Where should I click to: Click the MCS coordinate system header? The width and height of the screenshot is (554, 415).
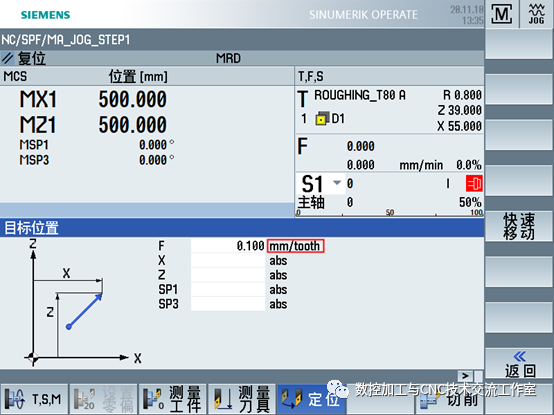point(15,76)
